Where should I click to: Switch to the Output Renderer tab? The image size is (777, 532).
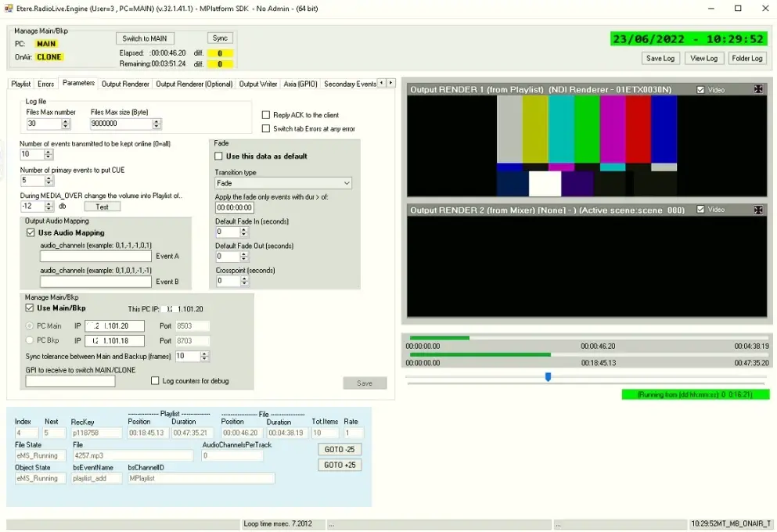[x=125, y=84]
